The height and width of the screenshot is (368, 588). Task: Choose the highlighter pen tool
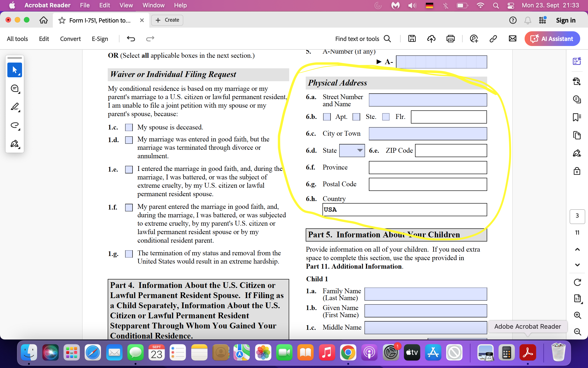tap(14, 107)
